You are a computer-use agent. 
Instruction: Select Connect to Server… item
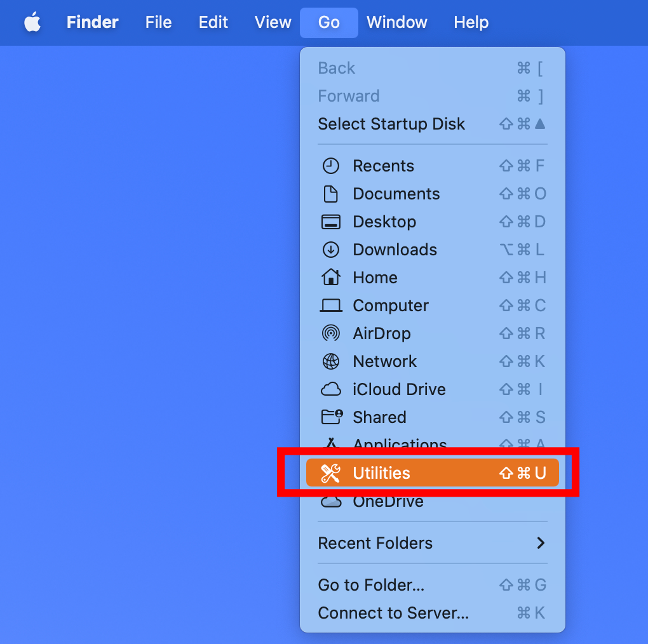coord(393,613)
